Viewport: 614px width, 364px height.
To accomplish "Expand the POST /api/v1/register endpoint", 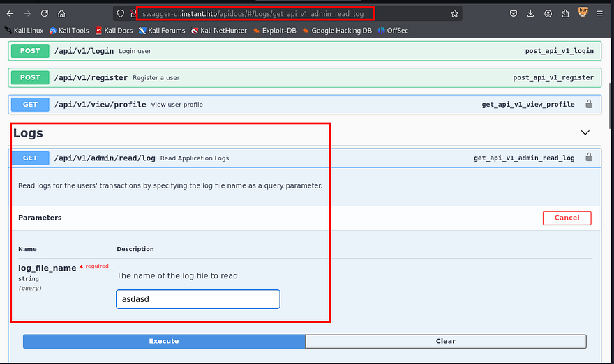I will (305, 77).
